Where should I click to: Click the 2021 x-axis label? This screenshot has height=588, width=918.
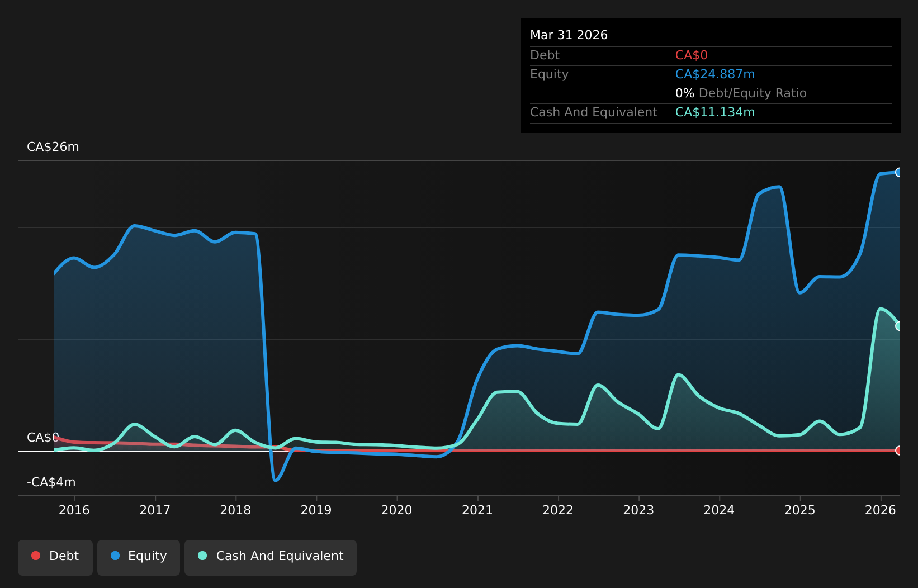[x=477, y=510]
